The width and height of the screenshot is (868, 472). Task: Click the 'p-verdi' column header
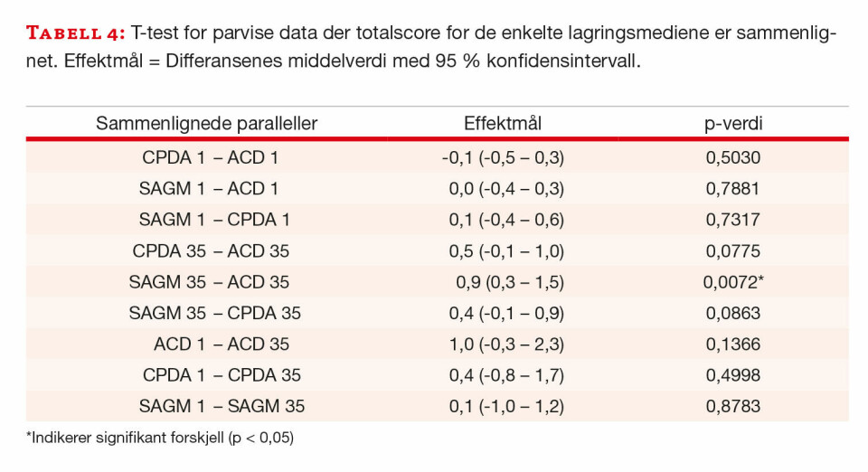click(733, 124)
